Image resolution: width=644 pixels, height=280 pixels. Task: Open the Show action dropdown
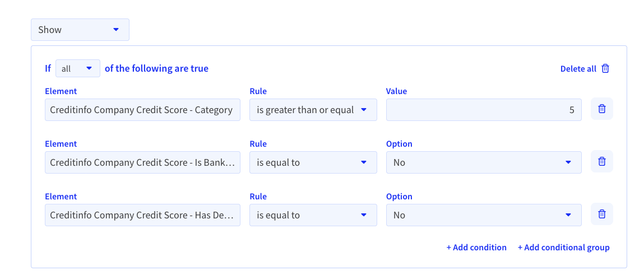click(x=80, y=30)
